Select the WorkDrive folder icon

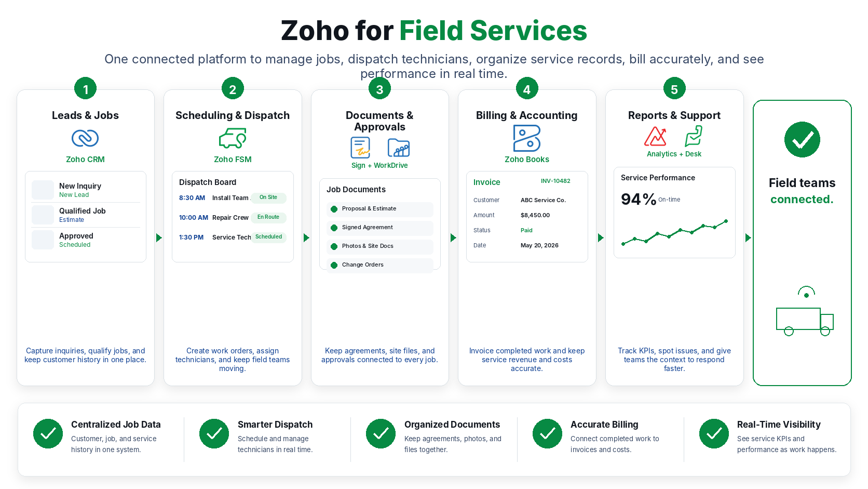(399, 148)
